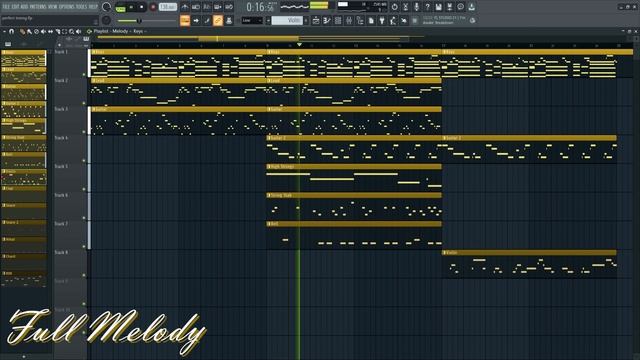Click the right arrow icon next to orange keyboard button
This screenshot has height=360, width=640.
pyautogui.click(x=196, y=20)
